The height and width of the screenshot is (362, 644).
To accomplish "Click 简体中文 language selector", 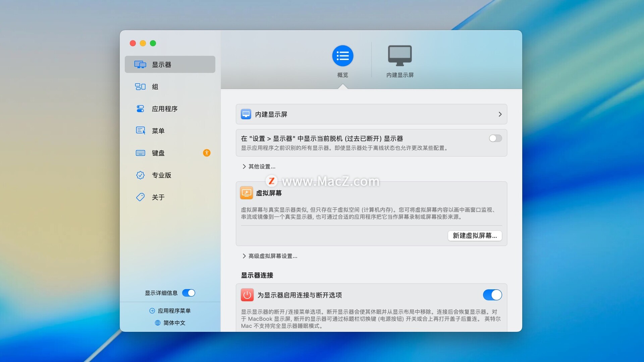I will (x=170, y=323).
